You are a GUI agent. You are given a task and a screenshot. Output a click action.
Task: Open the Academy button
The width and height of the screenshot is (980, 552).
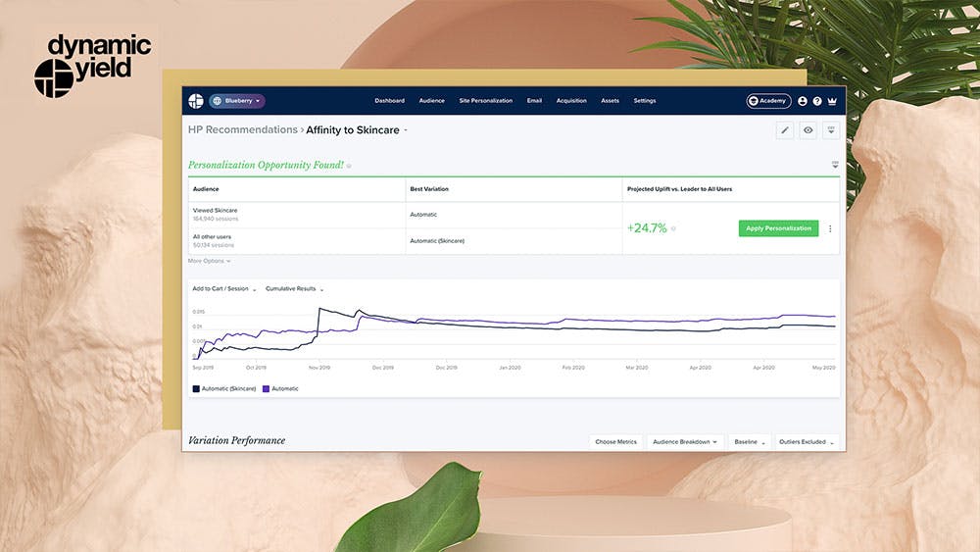pyautogui.click(x=768, y=101)
